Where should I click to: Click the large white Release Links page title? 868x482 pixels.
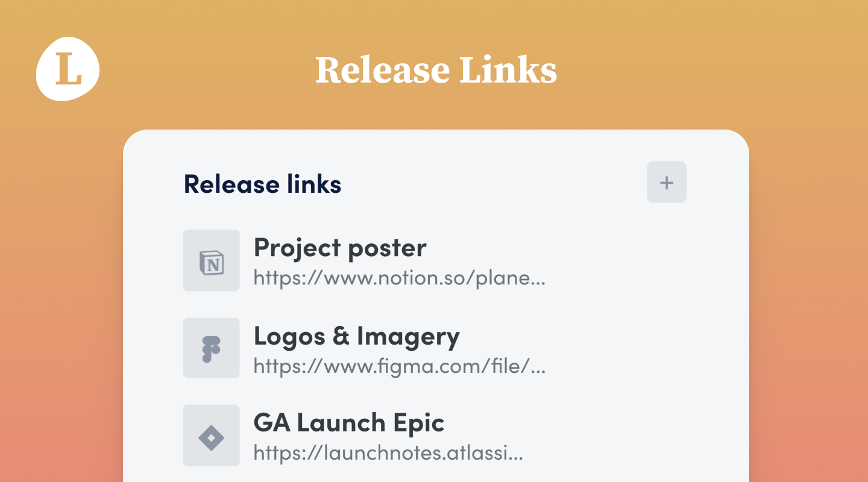pyautogui.click(x=436, y=70)
